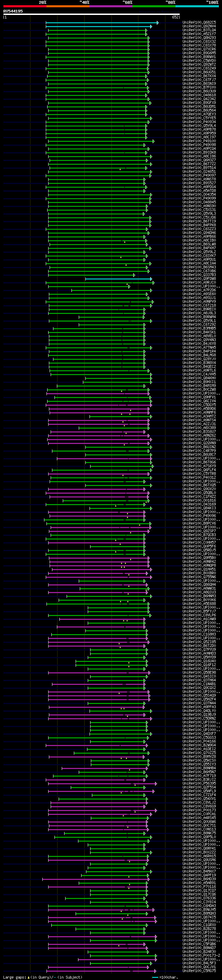The image size is (222, 980).
Task: Open hit UniRef100_B9WJH5
Action: (x=199, y=909)
